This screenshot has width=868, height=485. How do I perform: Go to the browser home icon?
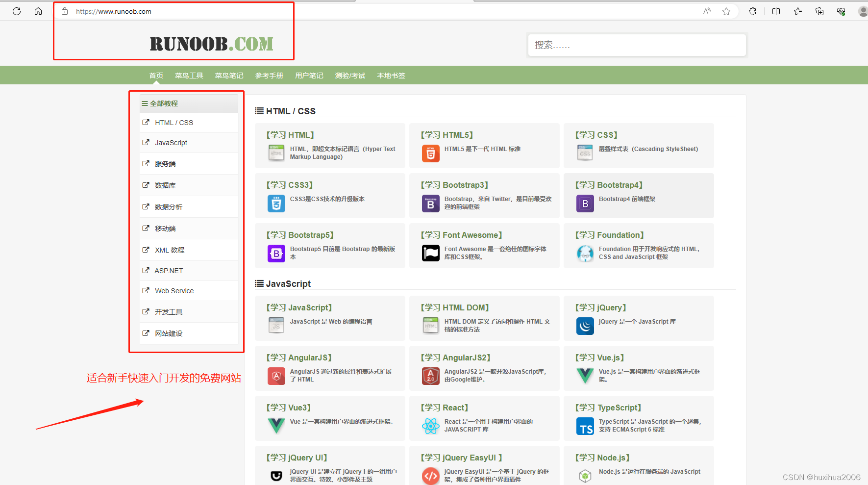[38, 11]
